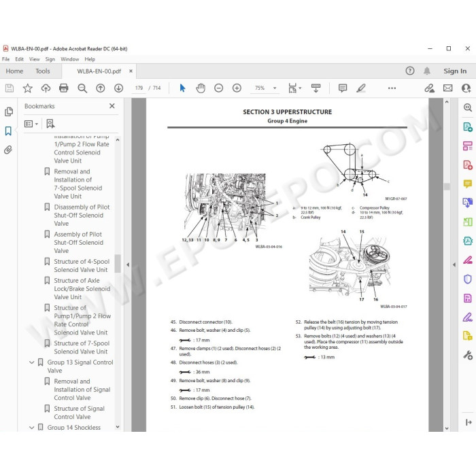Click the Save file icon
This screenshot has width=476, height=476.
pos(10,88)
